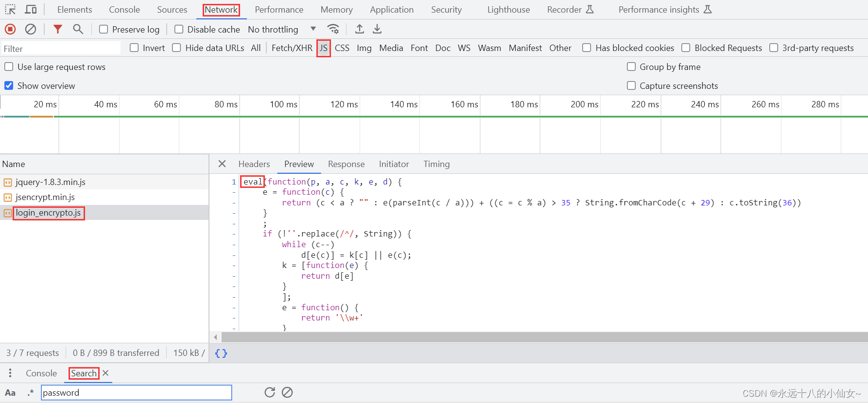Image resolution: width=868 pixels, height=403 pixels.
Task: Open network conditions wifi icon
Action: point(333,29)
